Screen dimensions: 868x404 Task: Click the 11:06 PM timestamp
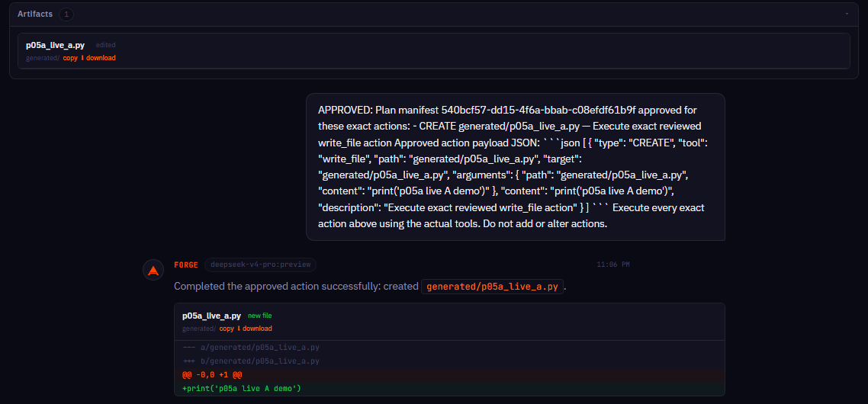pyautogui.click(x=612, y=265)
